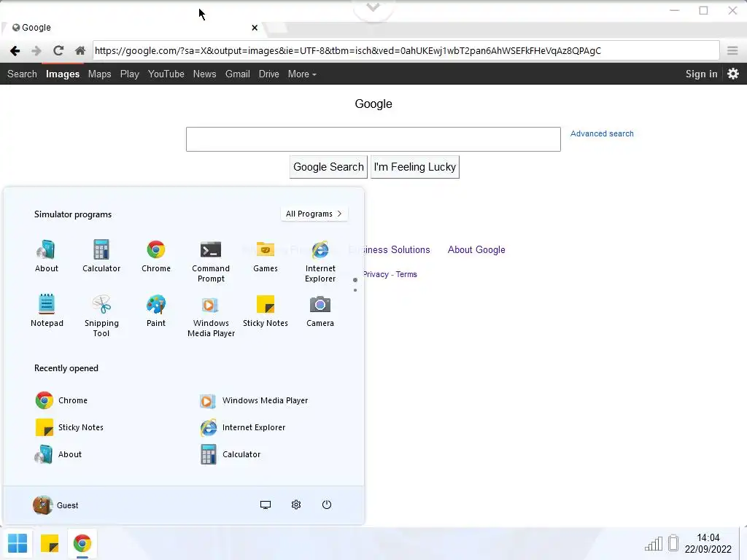
Task: Click the power button in Start menu
Action: coord(326,505)
